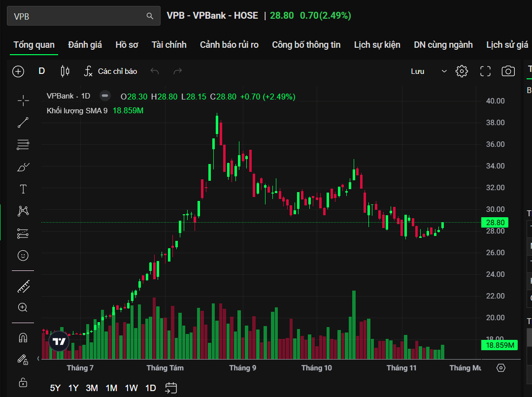Screen dimensions: 532x397
Task: Set chart range to 3M
Action: click(x=92, y=388)
